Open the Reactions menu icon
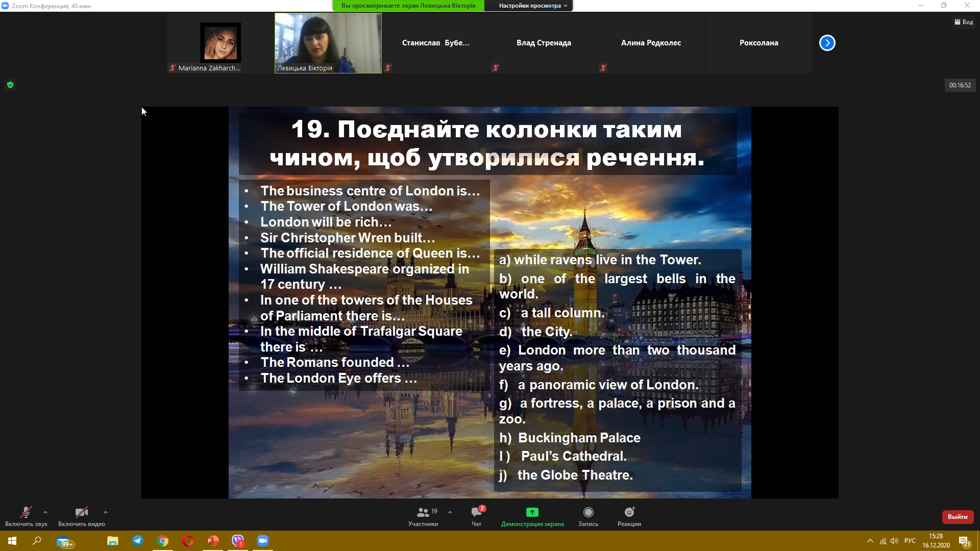Image resolution: width=980 pixels, height=551 pixels. (x=629, y=512)
